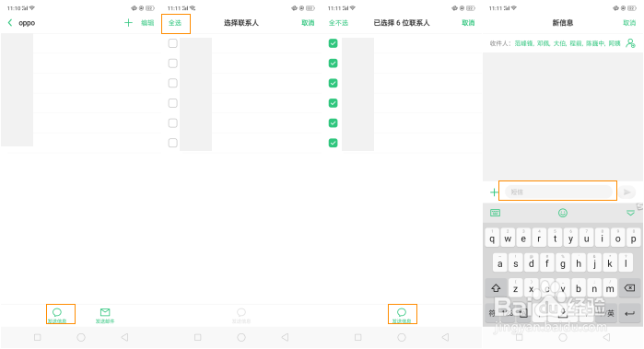644x349 pixels.
Task: Tap green 发送信息 icon on 已选择 6 位联系人 screen
Action: pyautogui.click(x=402, y=315)
